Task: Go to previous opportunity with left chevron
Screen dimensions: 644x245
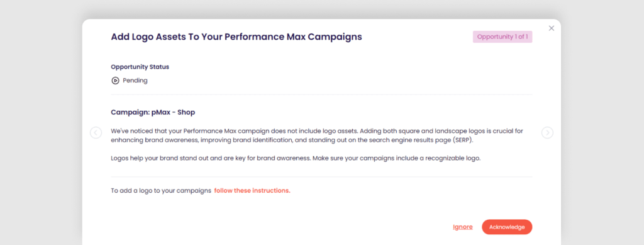Action: tap(96, 133)
